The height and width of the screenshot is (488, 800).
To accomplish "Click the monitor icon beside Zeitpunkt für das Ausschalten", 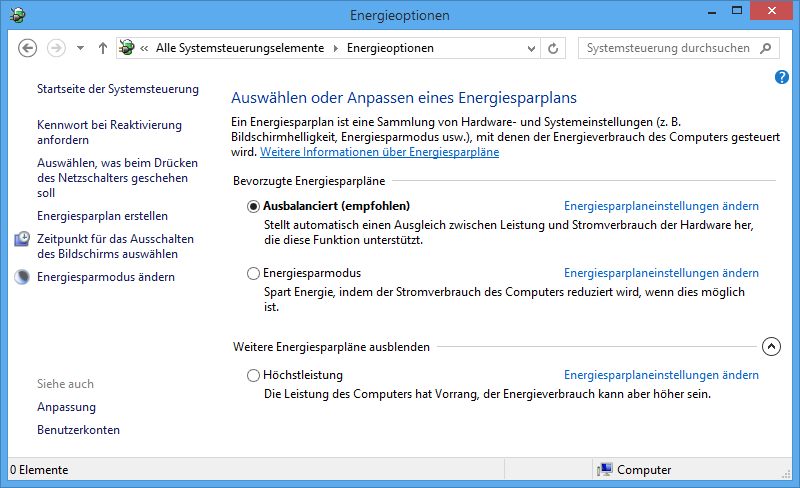I will (x=22, y=240).
